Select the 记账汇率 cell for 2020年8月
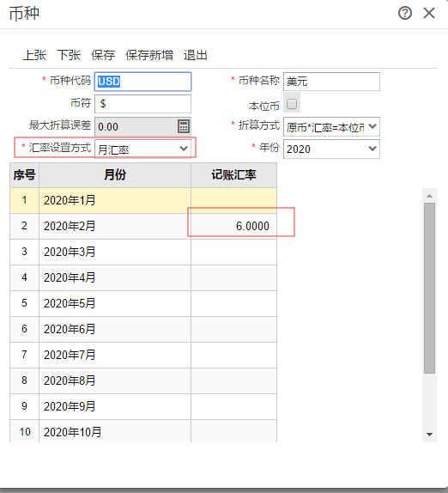 tap(233, 381)
